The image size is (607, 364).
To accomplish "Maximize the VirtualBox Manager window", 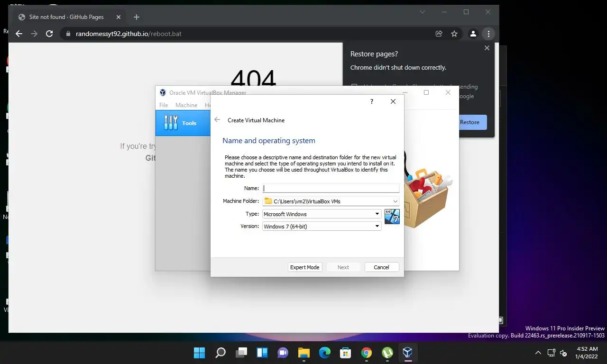I will [x=426, y=92].
